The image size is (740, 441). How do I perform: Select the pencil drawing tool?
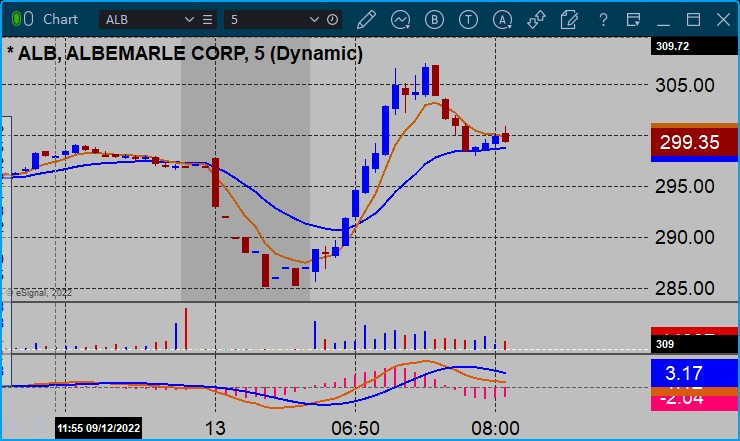pyautogui.click(x=366, y=20)
